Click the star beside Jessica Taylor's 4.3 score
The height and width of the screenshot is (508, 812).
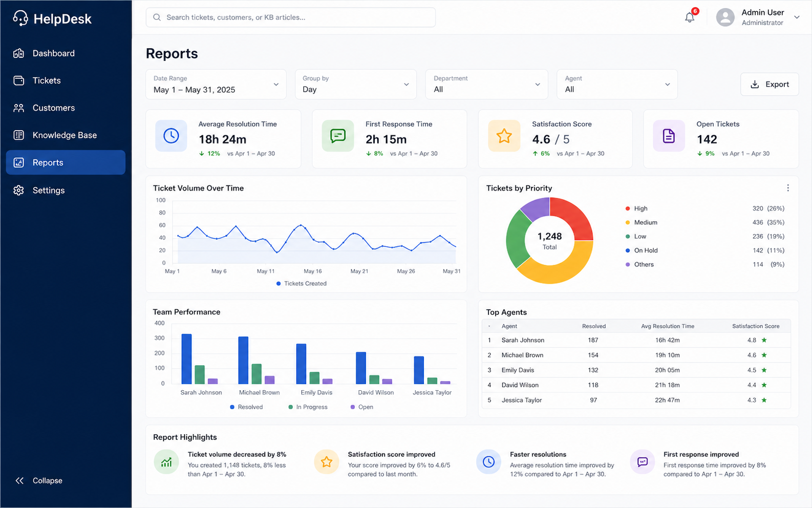[x=764, y=400]
